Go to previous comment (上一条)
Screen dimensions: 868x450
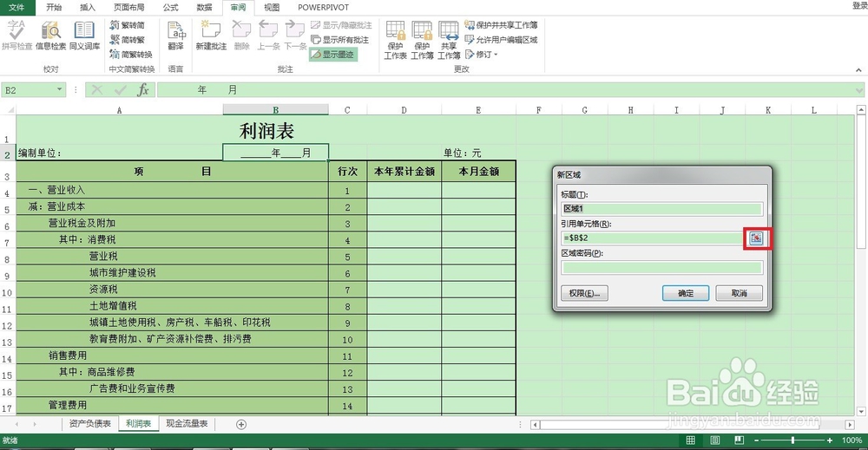[268, 36]
